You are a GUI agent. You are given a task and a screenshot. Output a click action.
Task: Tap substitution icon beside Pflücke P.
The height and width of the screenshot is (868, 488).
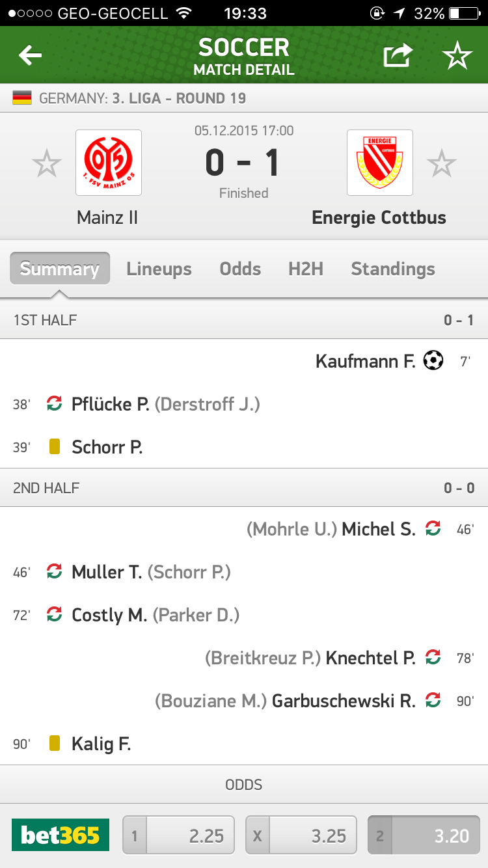point(55,404)
